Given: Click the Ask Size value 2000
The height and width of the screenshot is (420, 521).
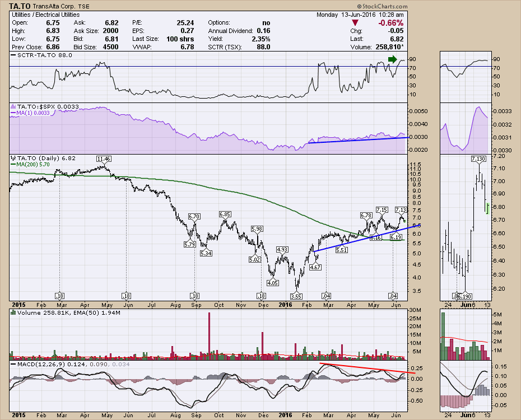Looking at the screenshot, I should coord(111,31).
